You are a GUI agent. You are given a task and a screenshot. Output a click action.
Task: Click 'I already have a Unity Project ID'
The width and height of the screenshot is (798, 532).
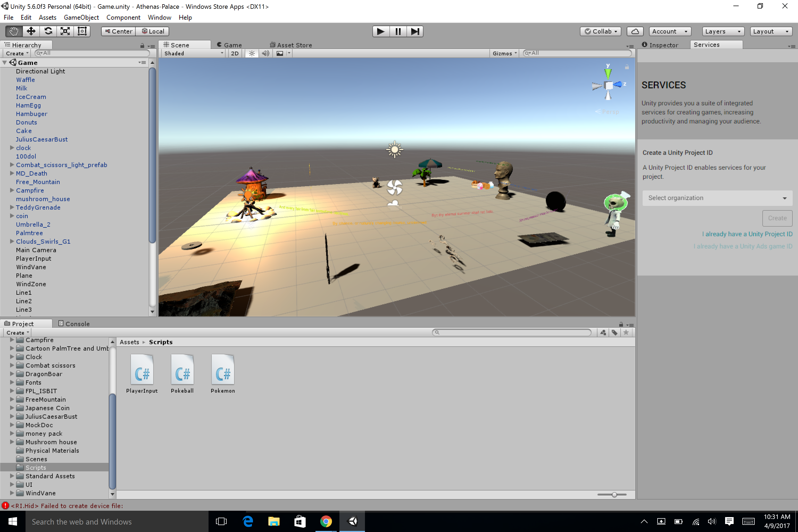point(747,234)
